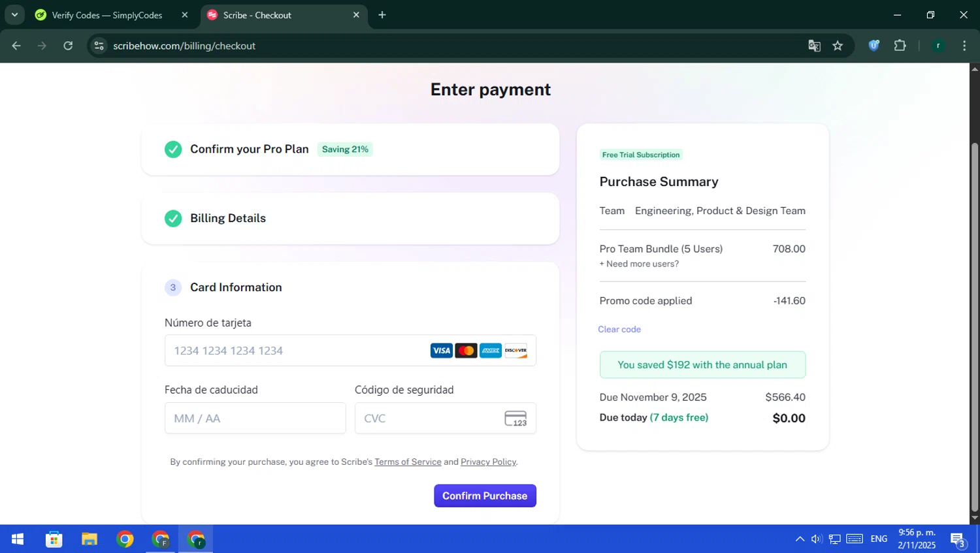Click the Purchase Summary heading

tap(659, 182)
